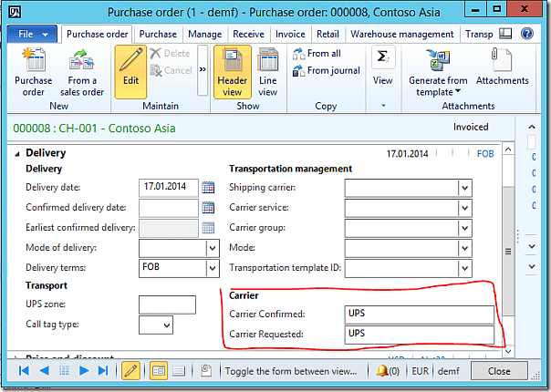The height and width of the screenshot is (392, 551).
Task: Open calendar picker for Delivery date
Action: [208, 187]
